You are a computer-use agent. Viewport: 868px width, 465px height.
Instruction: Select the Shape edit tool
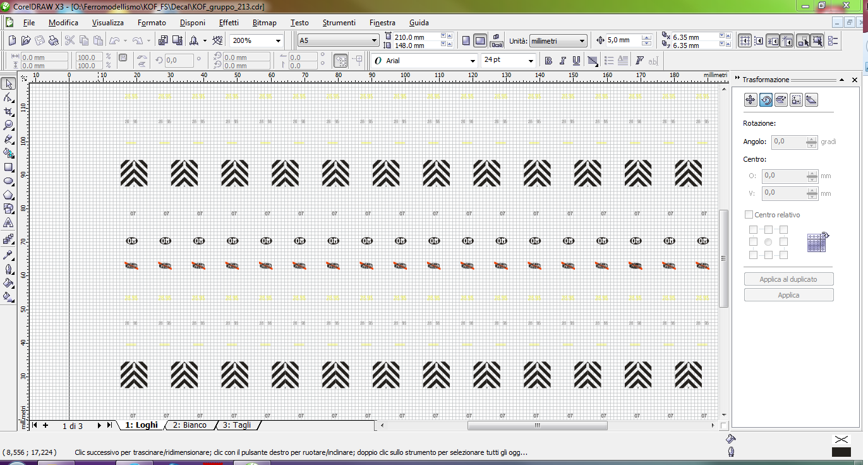8,97
